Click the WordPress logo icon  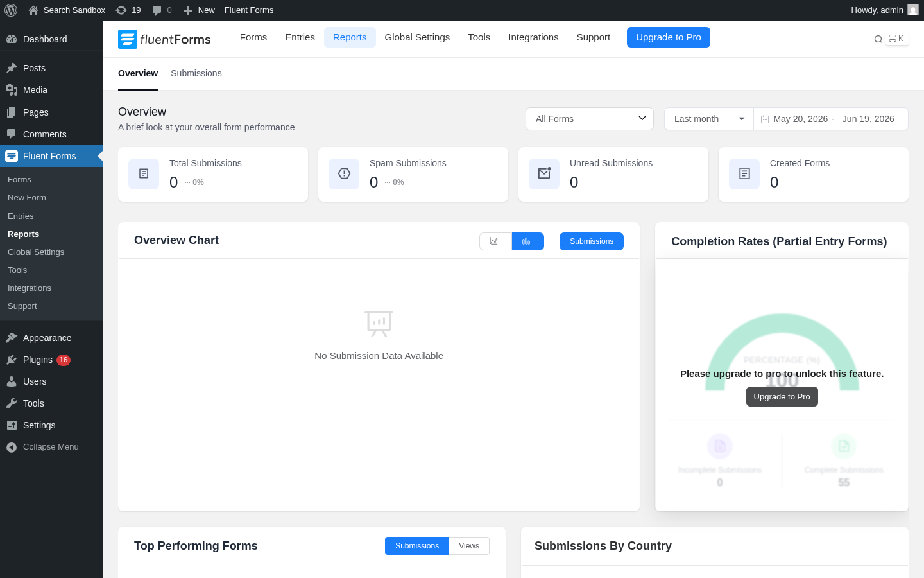click(x=11, y=10)
